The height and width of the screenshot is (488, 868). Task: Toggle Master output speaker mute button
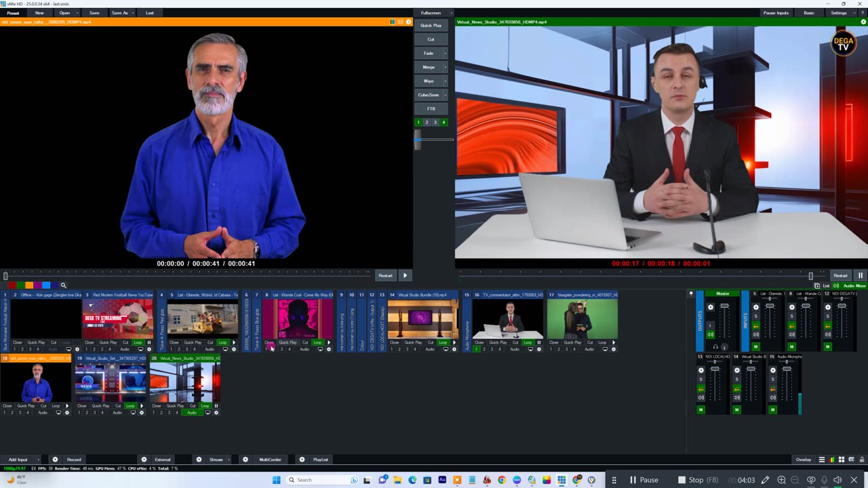click(x=711, y=335)
